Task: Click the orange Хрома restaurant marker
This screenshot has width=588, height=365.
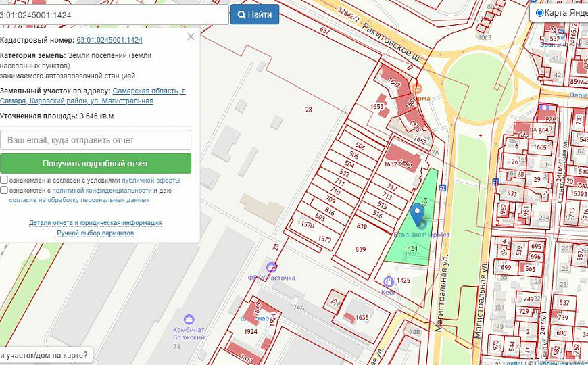Action: point(417,89)
